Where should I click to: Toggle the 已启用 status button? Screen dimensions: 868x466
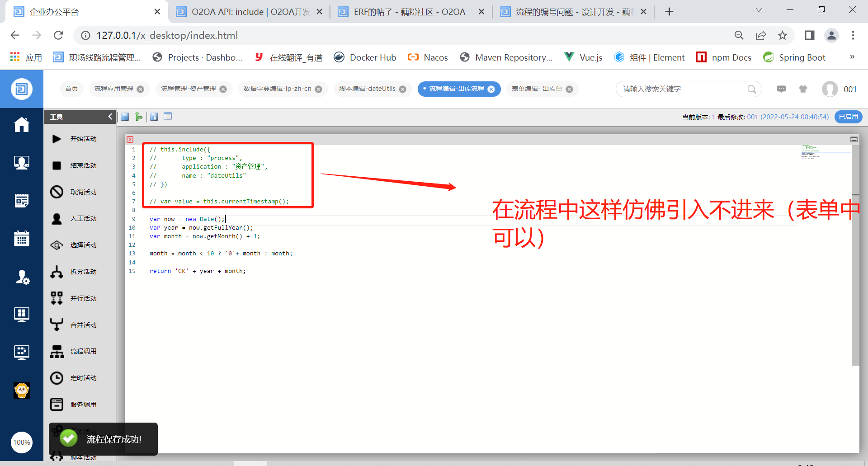(849, 117)
